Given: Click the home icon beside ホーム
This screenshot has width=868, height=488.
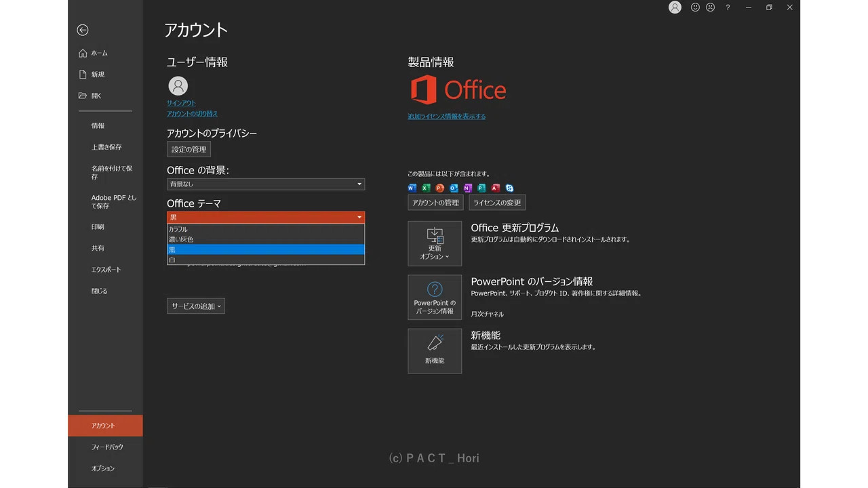Looking at the screenshot, I should click(83, 53).
